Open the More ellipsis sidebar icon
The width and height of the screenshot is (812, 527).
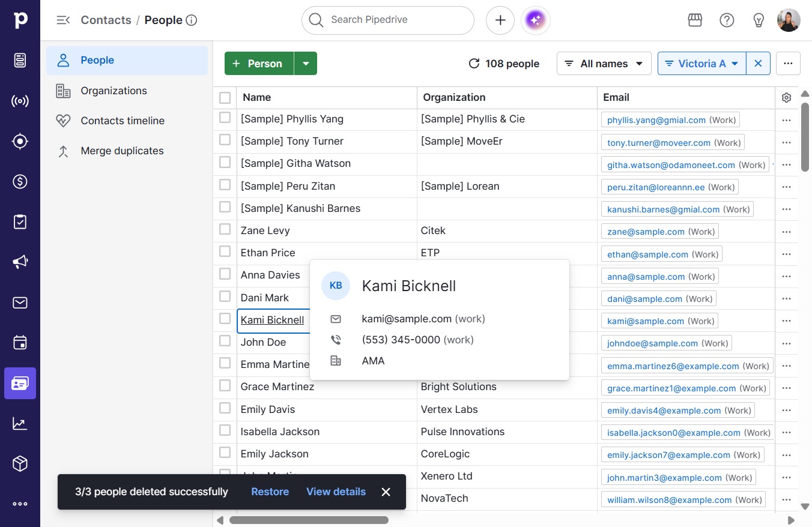(20, 504)
